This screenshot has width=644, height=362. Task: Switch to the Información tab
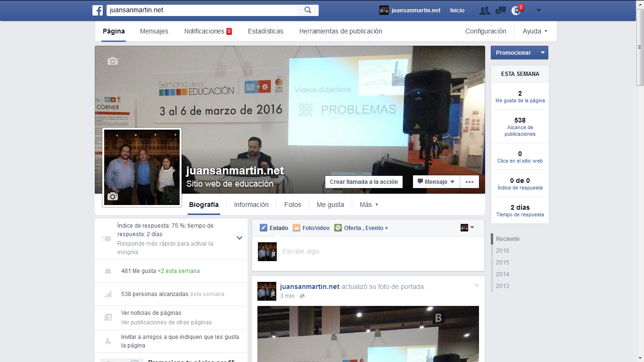(251, 205)
